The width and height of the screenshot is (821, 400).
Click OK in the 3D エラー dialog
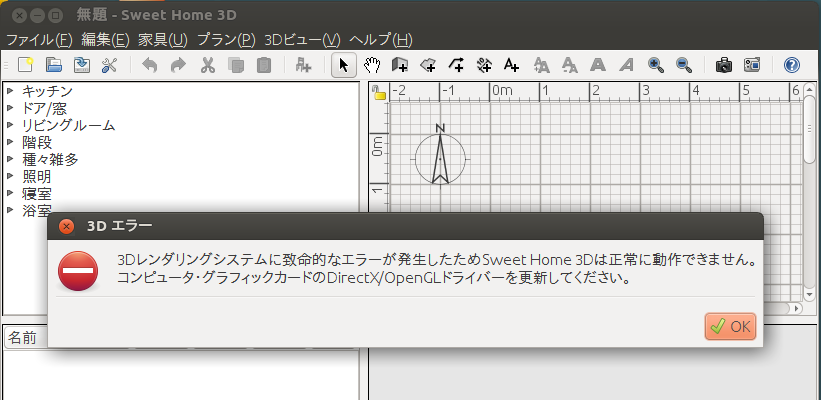[730, 327]
